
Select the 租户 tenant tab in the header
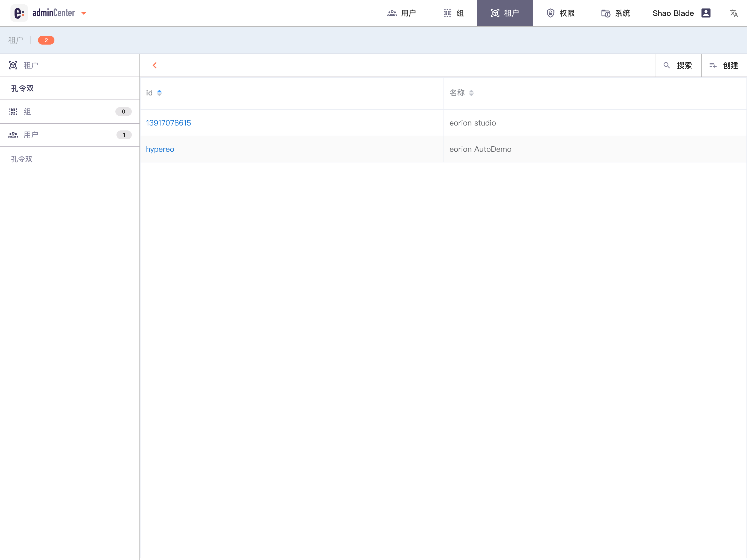click(504, 13)
